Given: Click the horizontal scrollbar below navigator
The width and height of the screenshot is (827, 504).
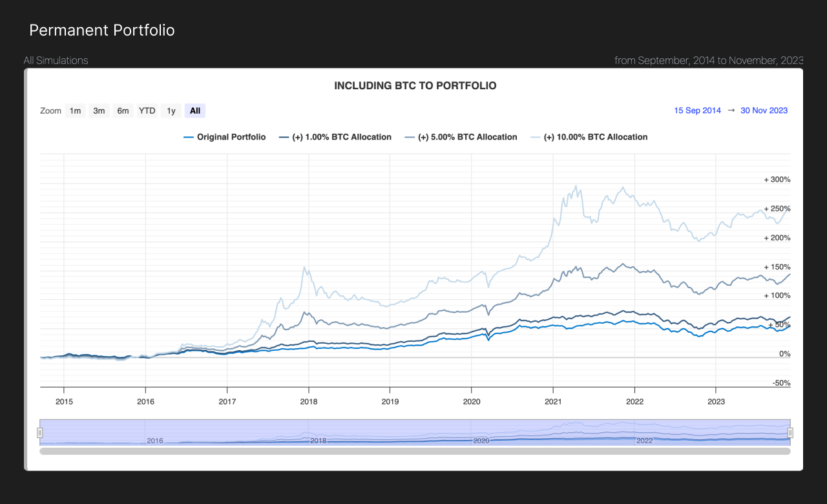Looking at the screenshot, I should (415, 451).
